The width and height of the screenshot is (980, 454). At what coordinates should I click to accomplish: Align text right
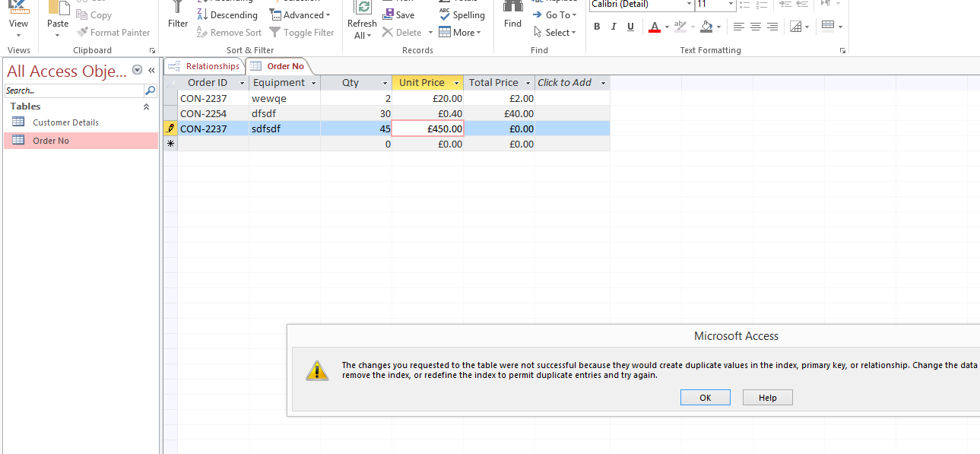click(x=772, y=27)
